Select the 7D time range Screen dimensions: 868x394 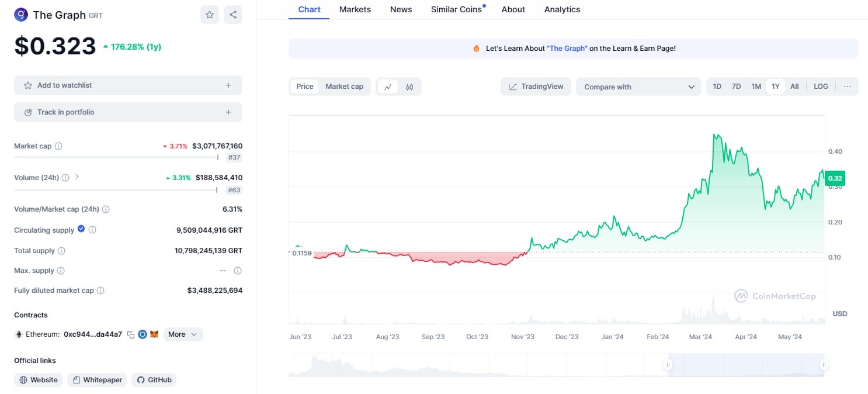737,87
